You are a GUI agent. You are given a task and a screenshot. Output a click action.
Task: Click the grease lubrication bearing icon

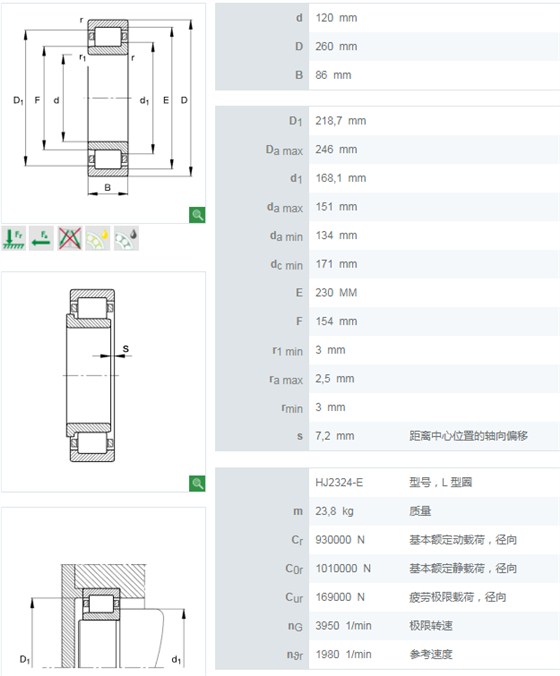(126, 238)
